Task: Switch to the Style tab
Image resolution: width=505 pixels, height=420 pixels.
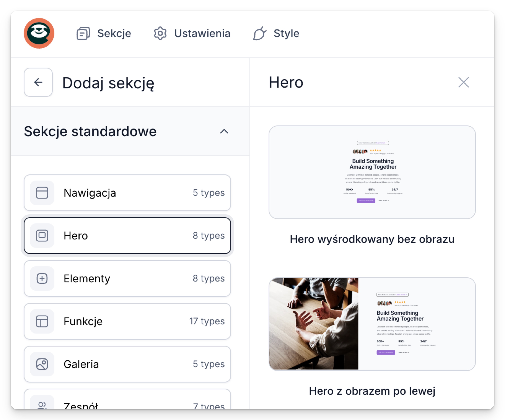Action: (x=276, y=33)
